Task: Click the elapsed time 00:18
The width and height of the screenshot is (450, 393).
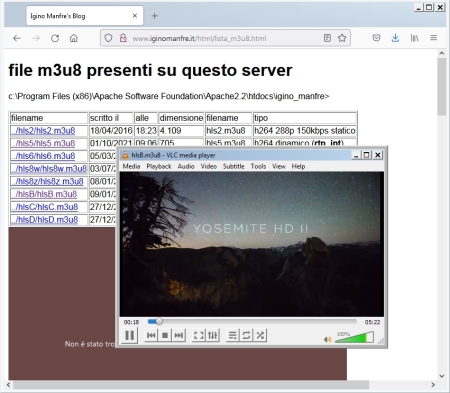Action: point(131,322)
